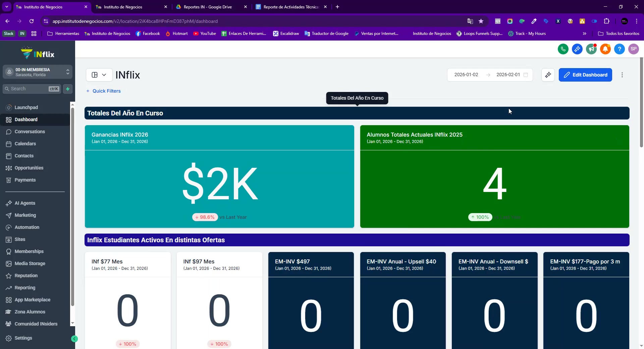Go to Opportunities in sidebar
Screen dimensions: 644x349
point(29,168)
